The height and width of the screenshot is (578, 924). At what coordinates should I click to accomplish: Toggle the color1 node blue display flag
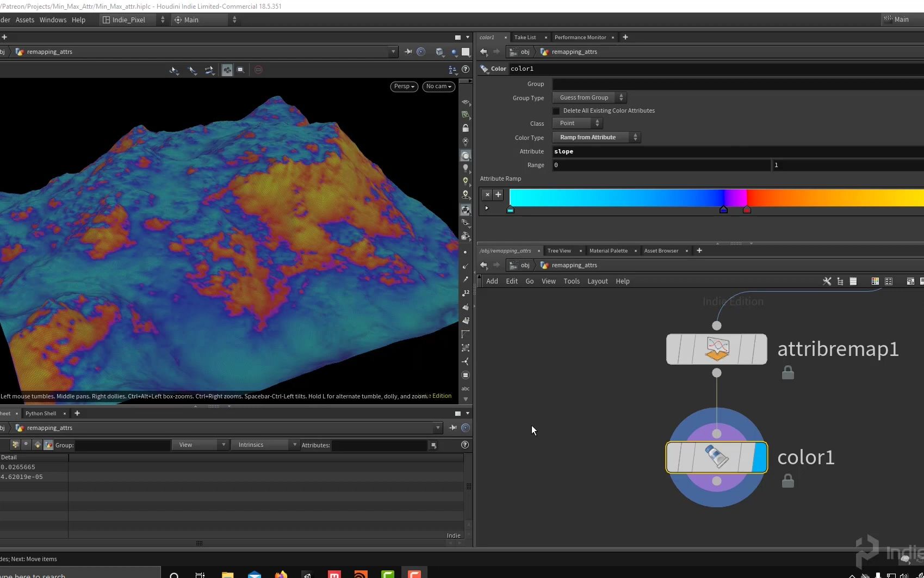click(759, 457)
